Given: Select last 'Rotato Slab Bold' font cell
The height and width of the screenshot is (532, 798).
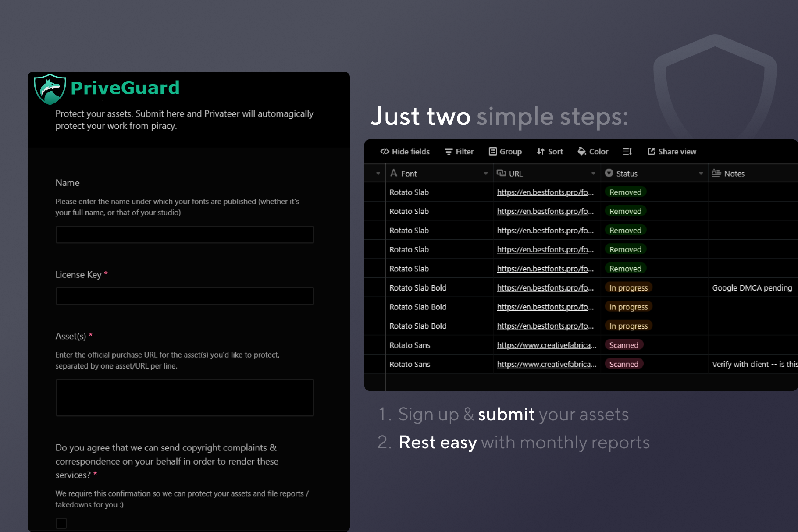Looking at the screenshot, I should [x=439, y=326].
